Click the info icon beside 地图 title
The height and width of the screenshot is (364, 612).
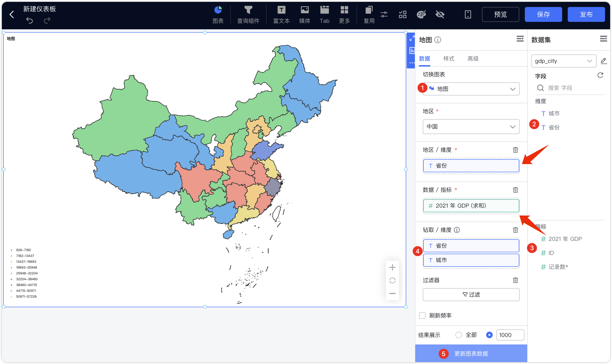pyautogui.click(x=438, y=40)
